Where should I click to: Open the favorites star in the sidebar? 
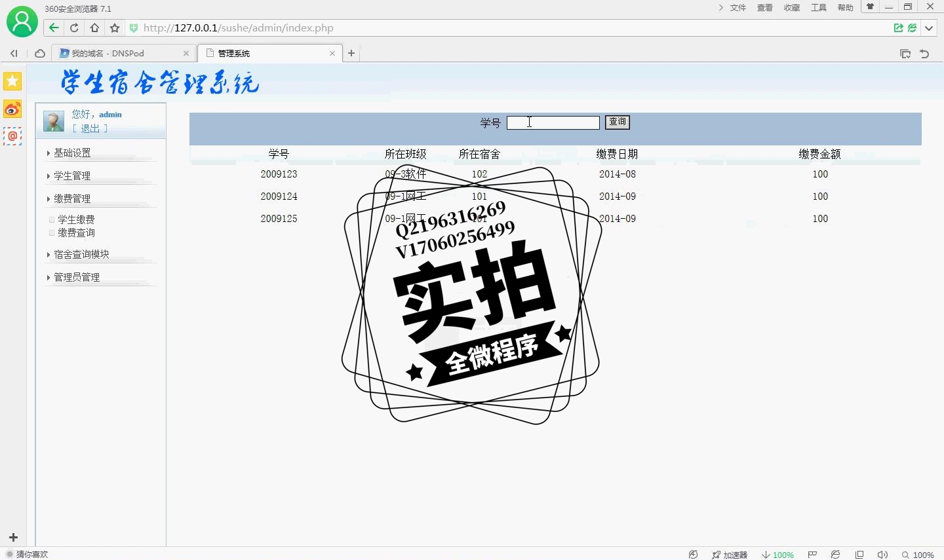click(12, 81)
